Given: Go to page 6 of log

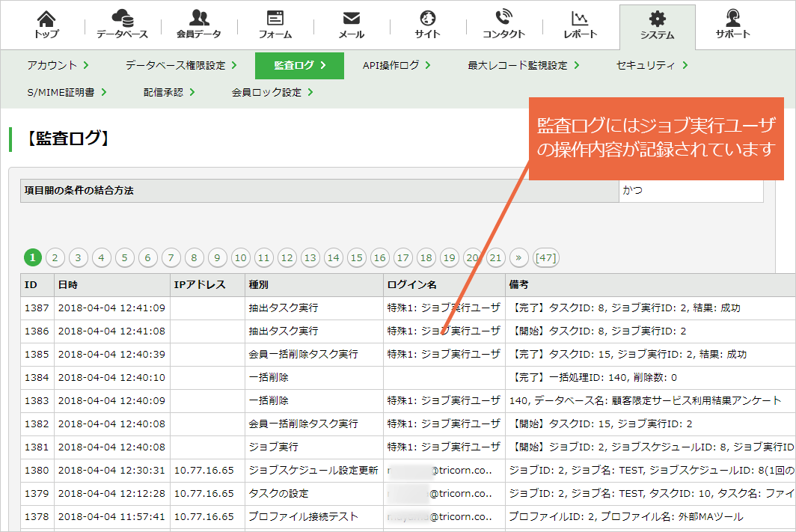Looking at the screenshot, I should point(147,258).
